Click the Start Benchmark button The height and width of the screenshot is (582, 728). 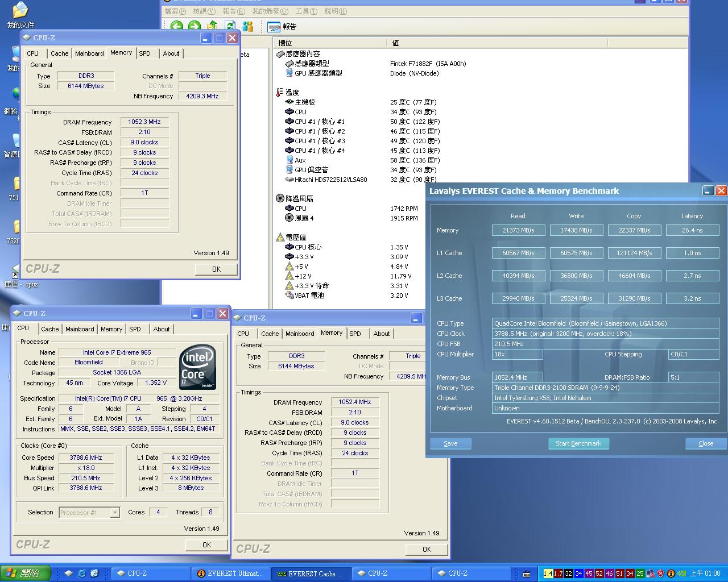[578, 443]
